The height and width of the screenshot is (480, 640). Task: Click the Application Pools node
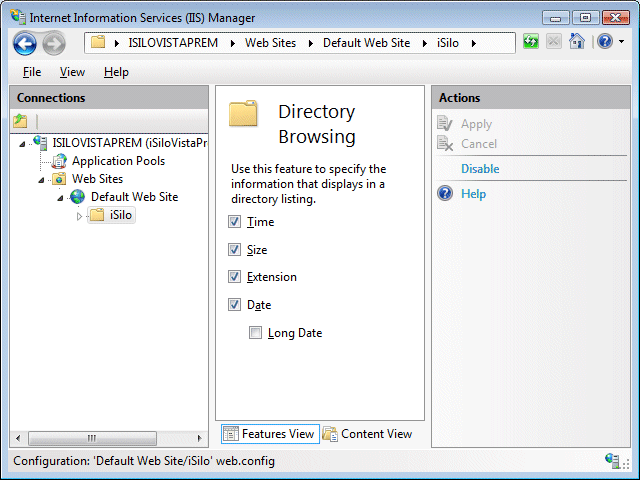118,161
